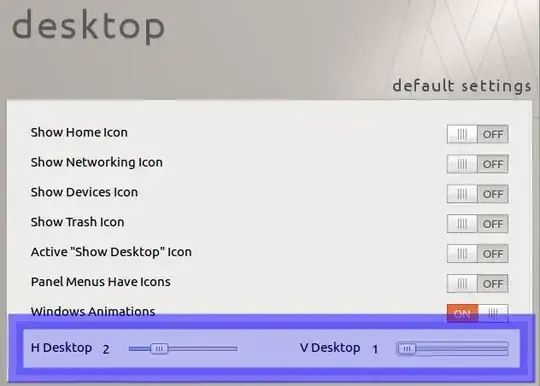540x386 pixels.
Task: Click the H Desktop value number 2
Action: [106, 349]
